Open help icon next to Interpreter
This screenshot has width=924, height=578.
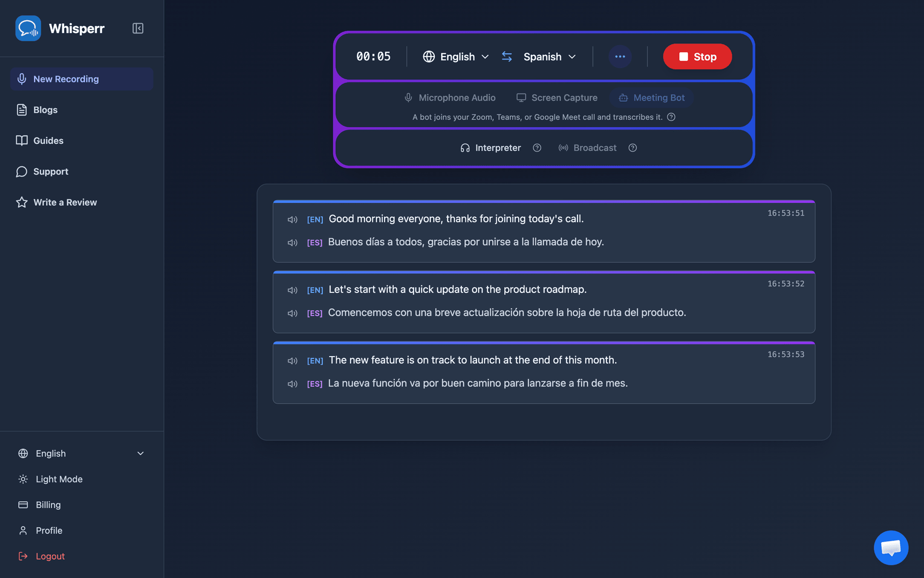pyautogui.click(x=537, y=148)
